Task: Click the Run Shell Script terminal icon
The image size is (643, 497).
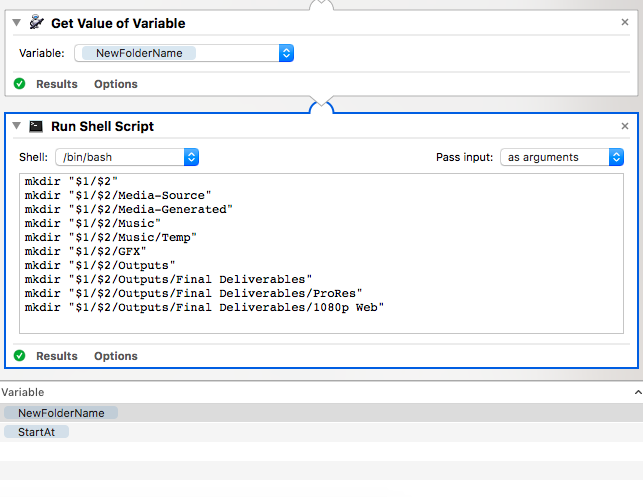Action: pos(36,127)
